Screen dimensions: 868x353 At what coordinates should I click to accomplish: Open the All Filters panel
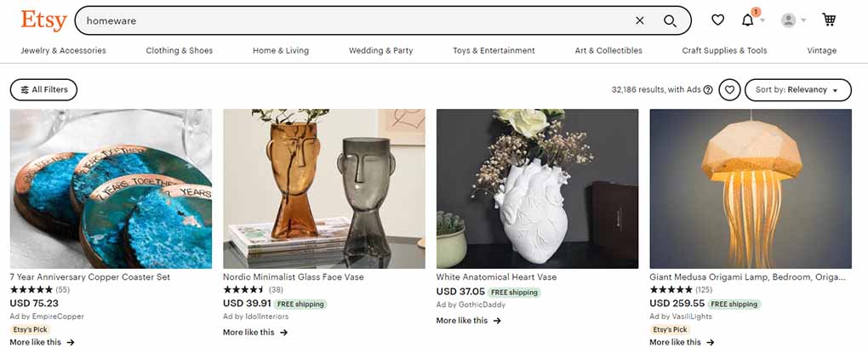pyautogui.click(x=43, y=89)
